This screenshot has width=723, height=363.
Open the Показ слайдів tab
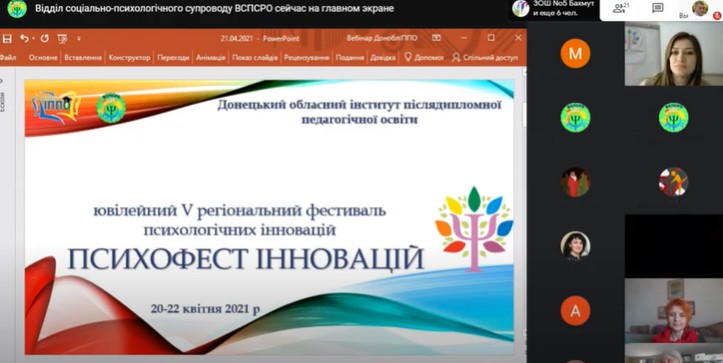pyautogui.click(x=255, y=58)
